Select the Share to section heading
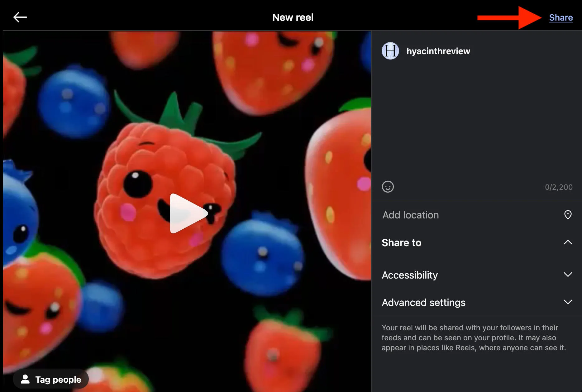This screenshot has width=582, height=392. coord(401,242)
